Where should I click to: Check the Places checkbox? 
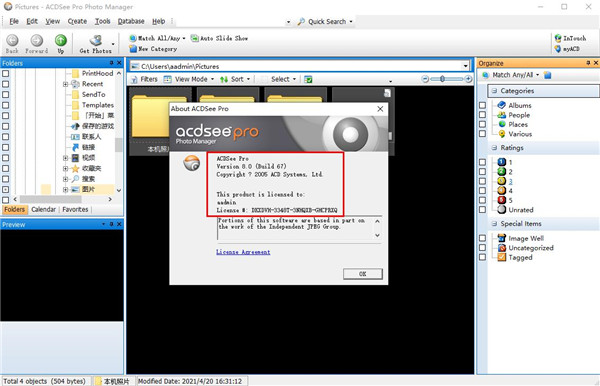483,124
